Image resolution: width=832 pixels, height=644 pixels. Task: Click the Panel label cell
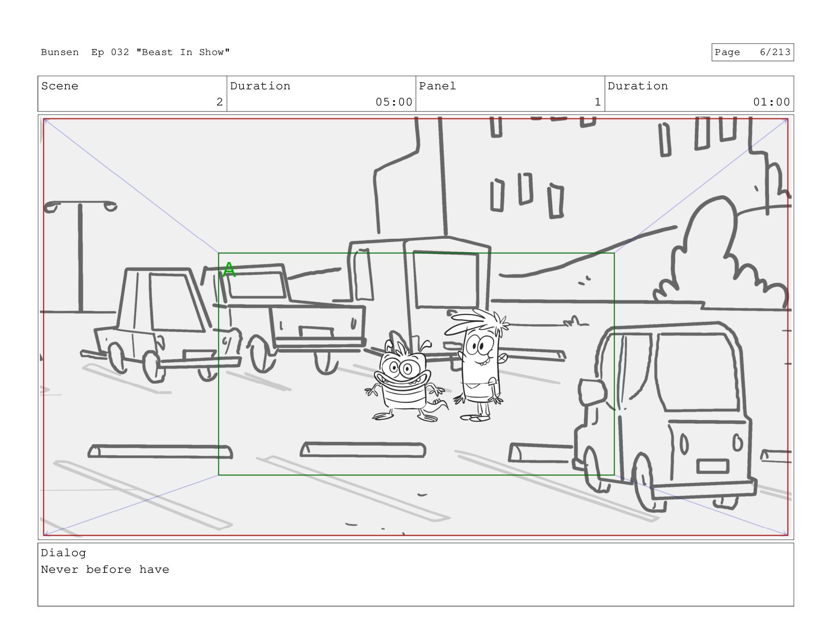(x=510, y=94)
